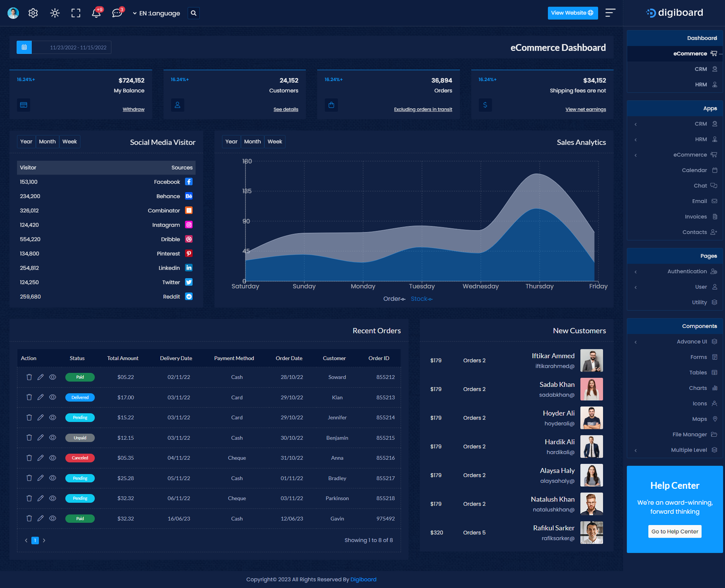Open the date range calendar icon
Image resolution: width=725 pixels, height=588 pixels.
[x=24, y=48]
